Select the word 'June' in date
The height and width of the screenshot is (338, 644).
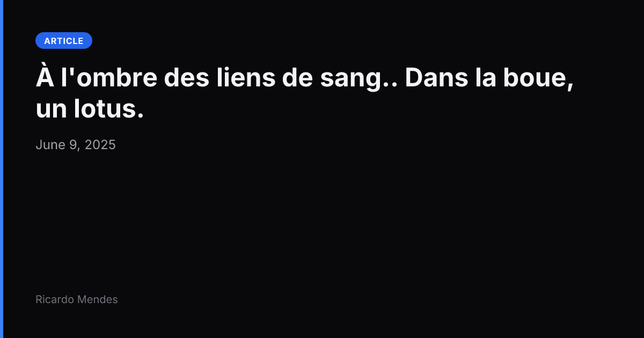(x=50, y=145)
